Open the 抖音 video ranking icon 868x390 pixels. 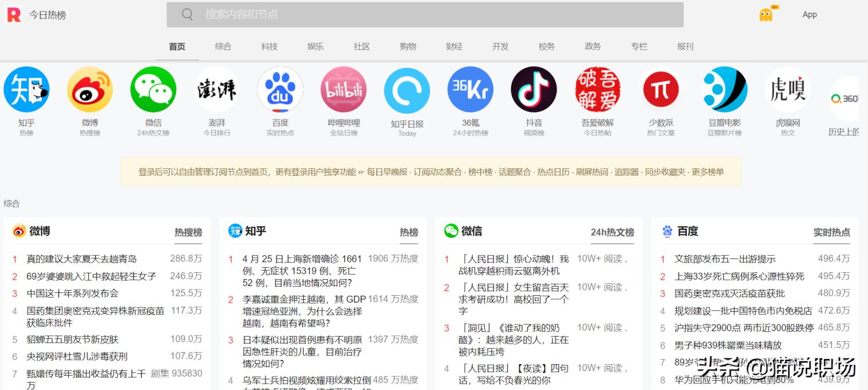click(x=534, y=89)
